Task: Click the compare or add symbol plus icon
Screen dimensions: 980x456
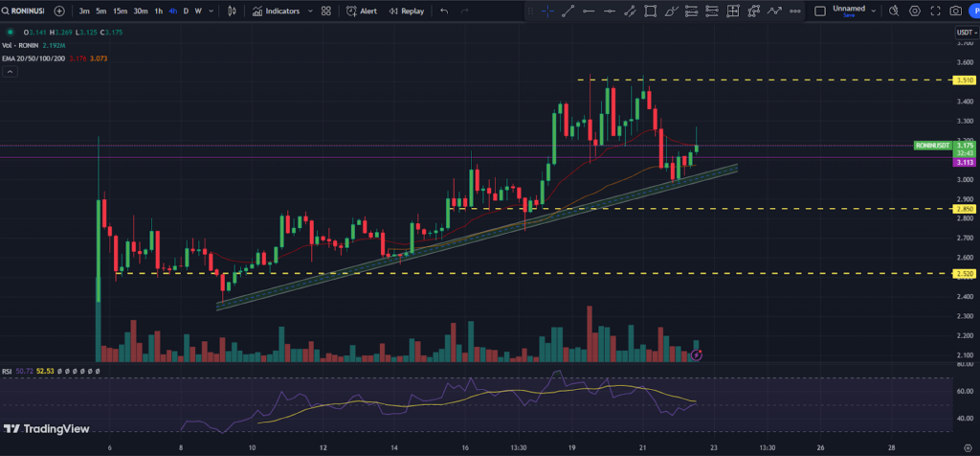Action: coord(59,11)
